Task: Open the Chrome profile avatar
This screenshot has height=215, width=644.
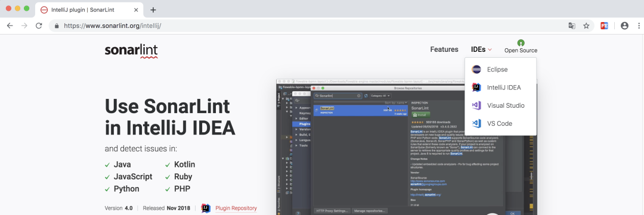Action: [x=624, y=26]
